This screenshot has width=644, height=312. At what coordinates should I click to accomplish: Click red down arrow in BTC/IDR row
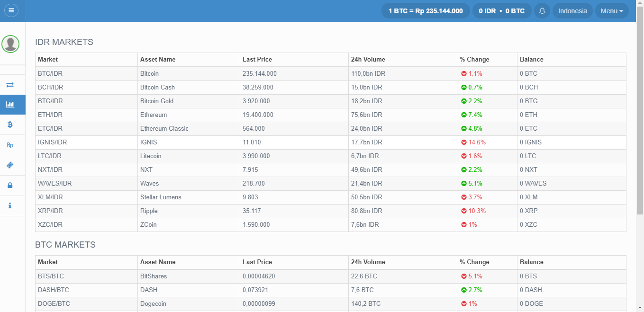click(x=464, y=74)
